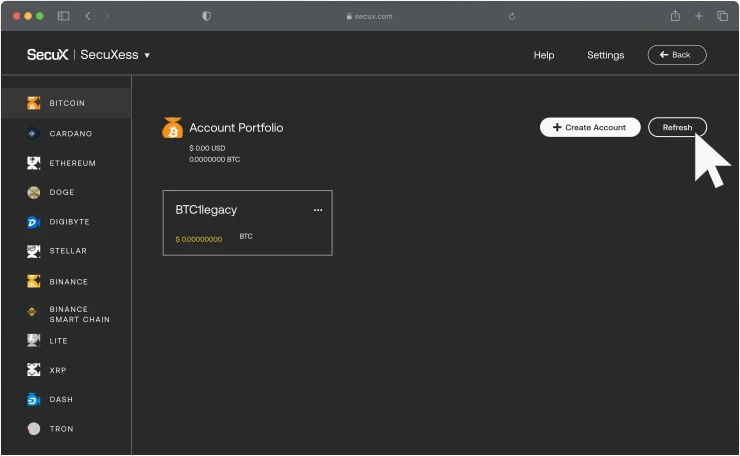Click the Refresh button
This screenshot has height=456, width=740.
pos(677,127)
